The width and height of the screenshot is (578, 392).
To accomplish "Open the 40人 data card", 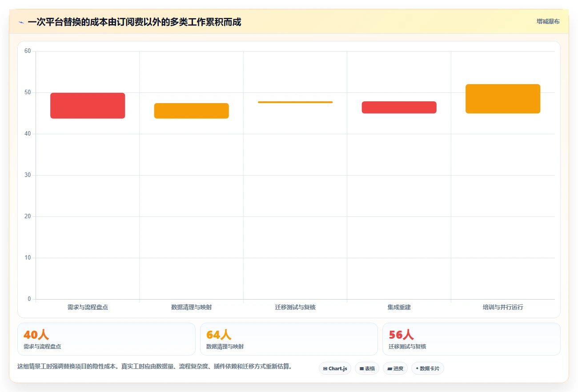I will click(x=106, y=339).
